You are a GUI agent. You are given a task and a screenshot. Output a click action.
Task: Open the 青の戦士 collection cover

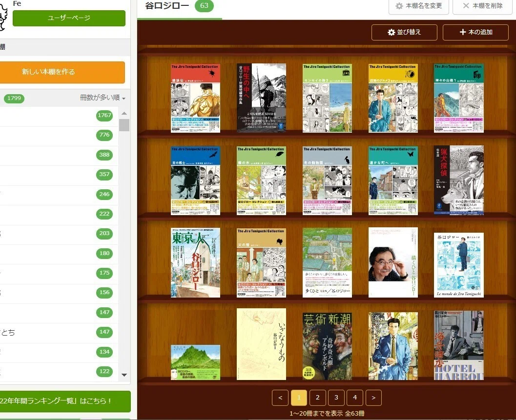tap(195, 180)
